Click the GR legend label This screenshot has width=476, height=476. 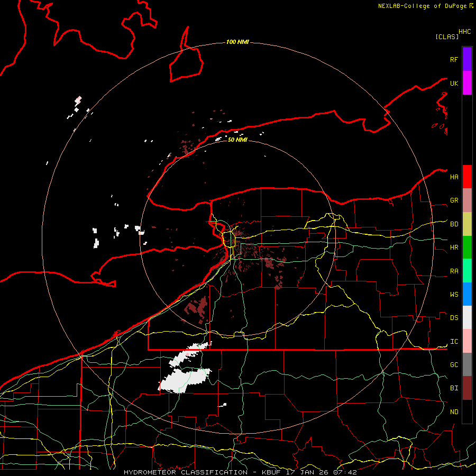[454, 200]
